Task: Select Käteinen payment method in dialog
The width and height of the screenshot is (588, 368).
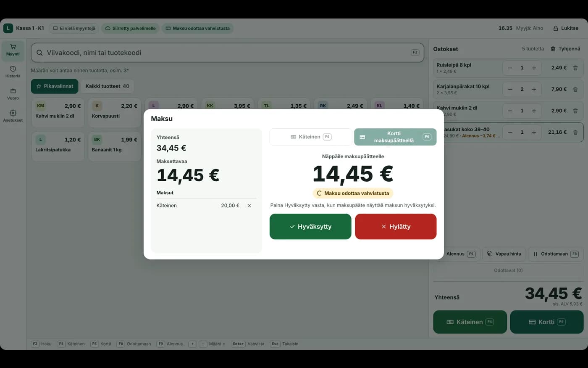Action: coord(311,137)
